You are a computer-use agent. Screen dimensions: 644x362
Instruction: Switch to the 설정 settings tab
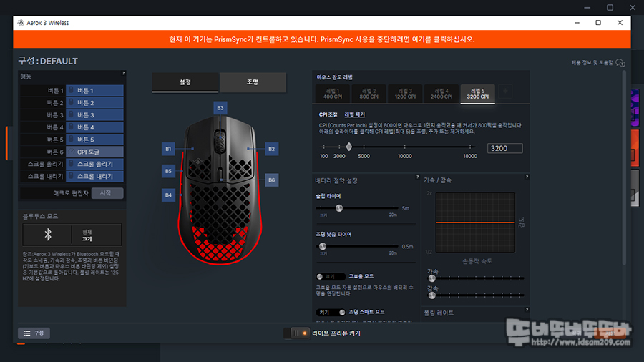pyautogui.click(x=185, y=82)
